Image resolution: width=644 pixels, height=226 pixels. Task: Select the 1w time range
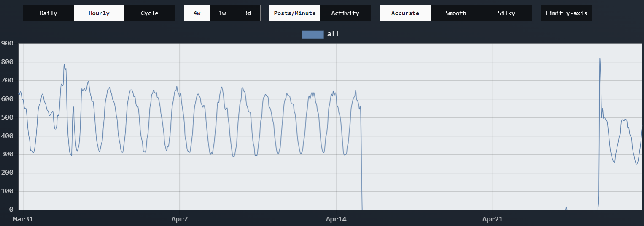pyautogui.click(x=222, y=13)
